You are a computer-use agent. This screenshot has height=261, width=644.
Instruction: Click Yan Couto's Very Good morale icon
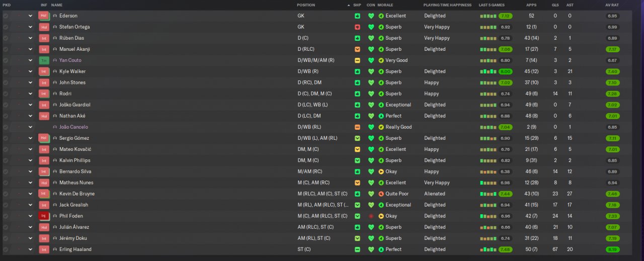pyautogui.click(x=381, y=60)
